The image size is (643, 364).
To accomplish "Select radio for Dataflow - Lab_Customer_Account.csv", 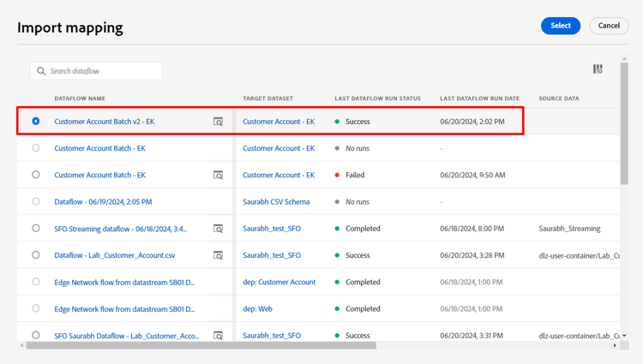I will coord(36,255).
